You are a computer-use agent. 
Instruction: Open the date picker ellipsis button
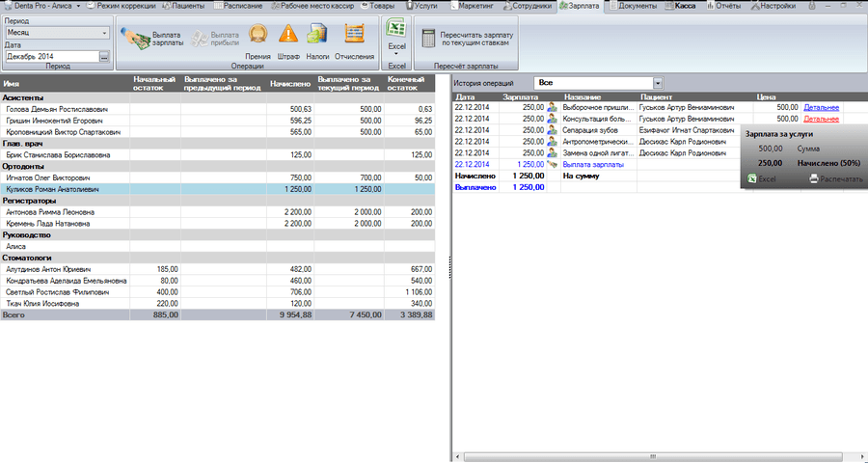tap(104, 57)
